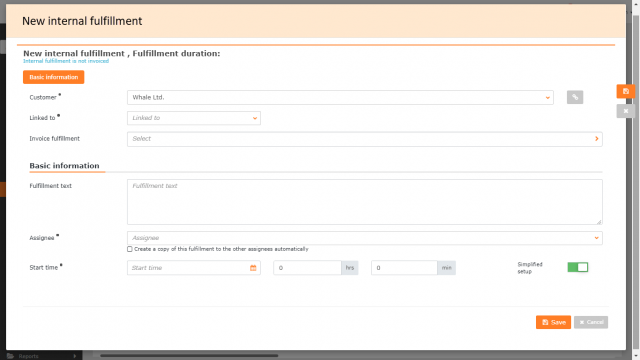This screenshot has height=360, width=640.
Task: Click the minutes input field
Action: [404, 268]
